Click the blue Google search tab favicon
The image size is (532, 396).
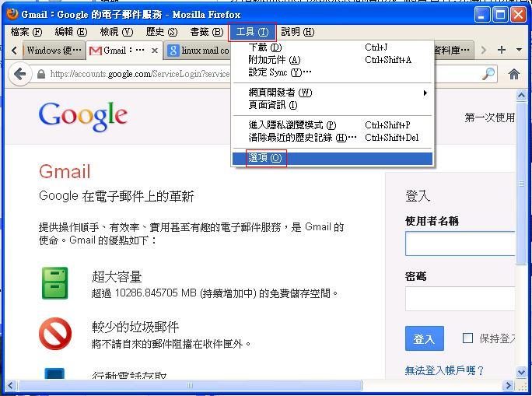pyautogui.click(x=173, y=51)
